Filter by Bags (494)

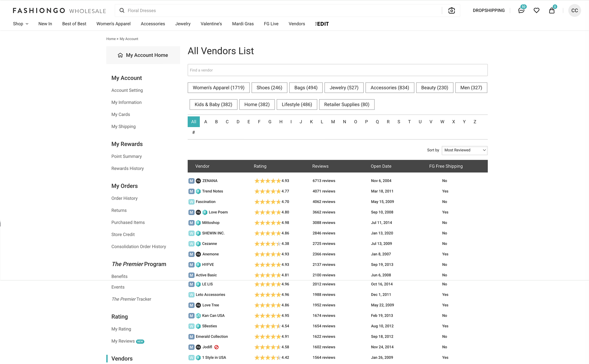pyautogui.click(x=306, y=88)
